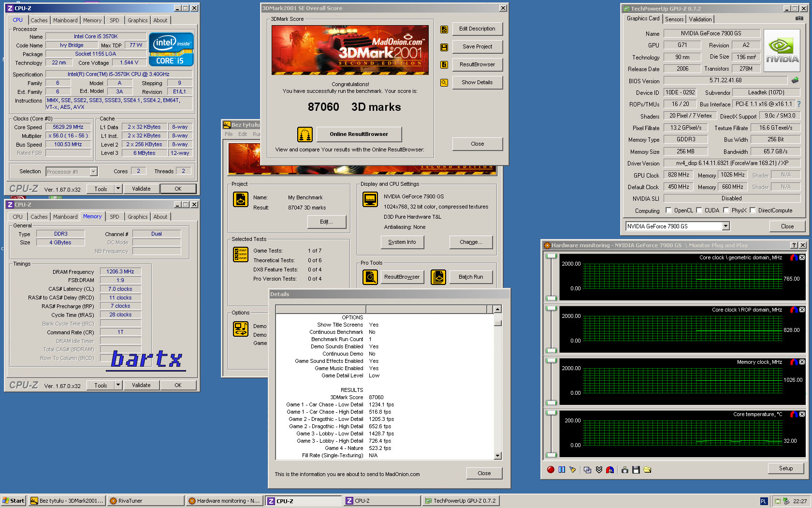This screenshot has width=812, height=508.
Task: Click the floppy disk save icon in monitoring toolbar
Action: pos(636,469)
